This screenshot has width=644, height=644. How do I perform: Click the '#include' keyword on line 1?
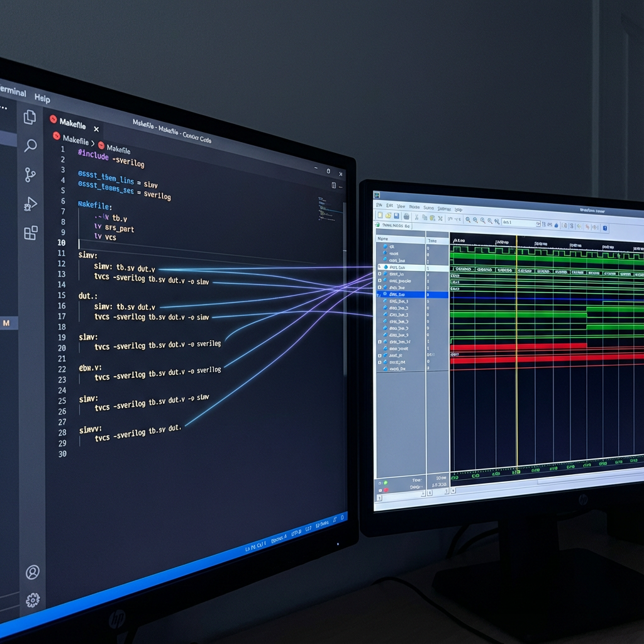point(93,155)
